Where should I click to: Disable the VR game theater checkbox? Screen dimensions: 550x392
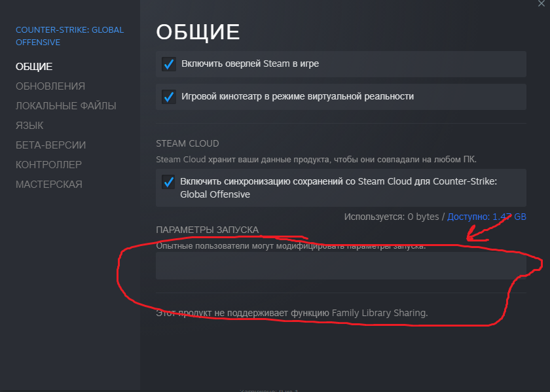click(169, 97)
